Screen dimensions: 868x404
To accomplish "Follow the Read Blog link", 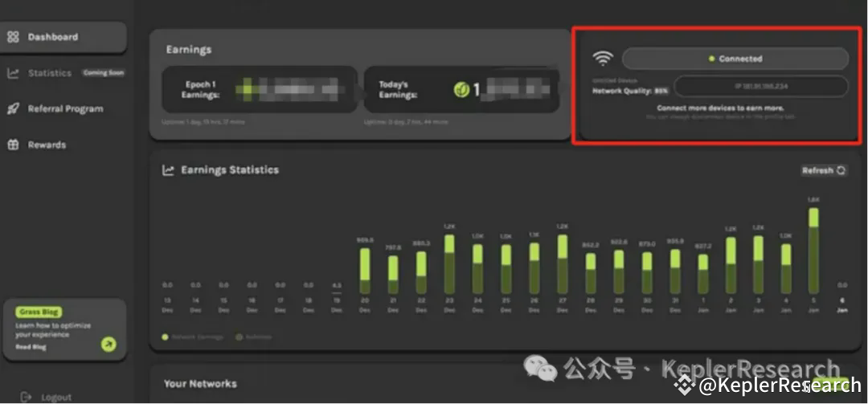I will pos(31,347).
